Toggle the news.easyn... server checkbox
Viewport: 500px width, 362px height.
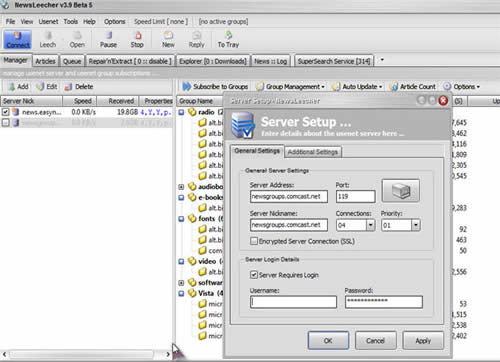(5, 112)
